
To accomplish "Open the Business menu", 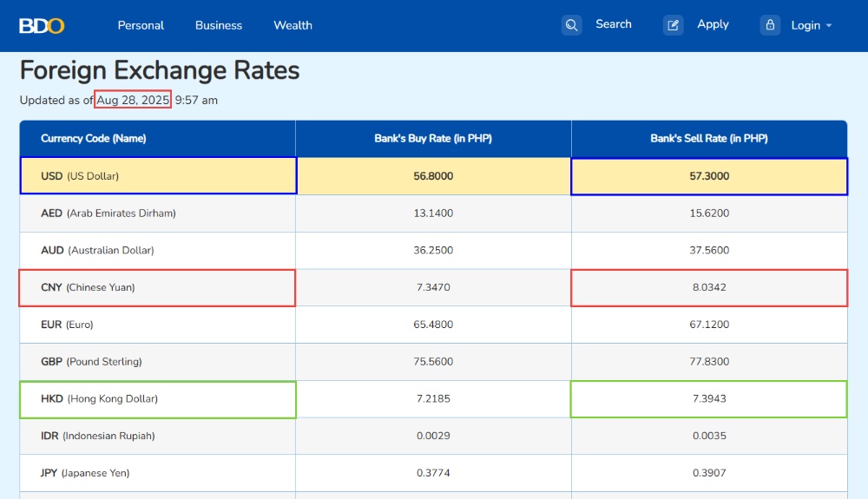I will [x=219, y=25].
